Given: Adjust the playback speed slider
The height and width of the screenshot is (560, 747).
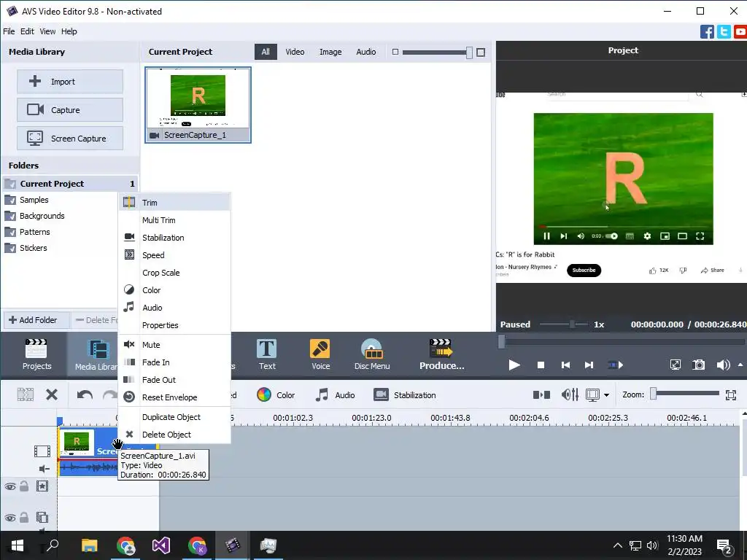Looking at the screenshot, I should click(x=572, y=324).
